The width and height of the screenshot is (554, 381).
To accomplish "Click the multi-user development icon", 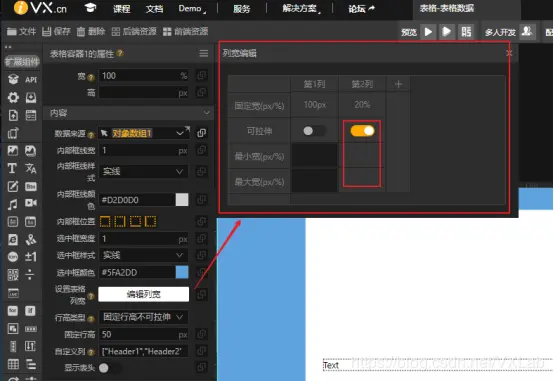I will tap(527, 32).
